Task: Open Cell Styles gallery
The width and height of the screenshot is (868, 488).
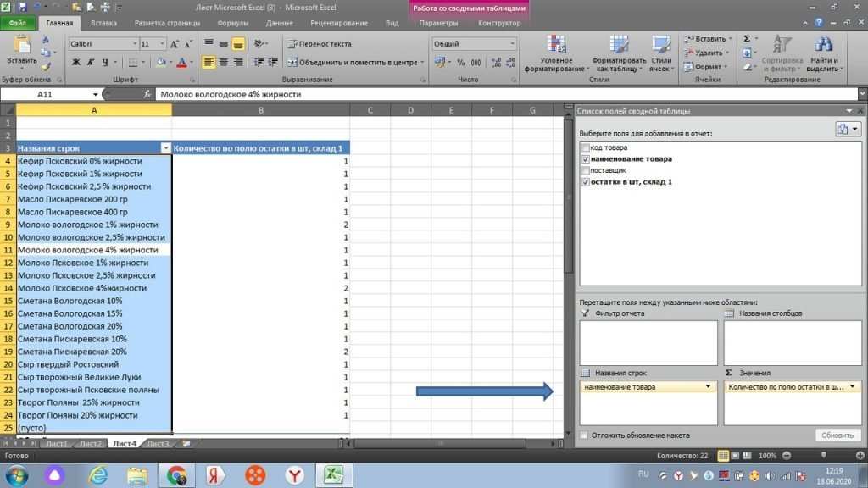Action: click(x=661, y=53)
